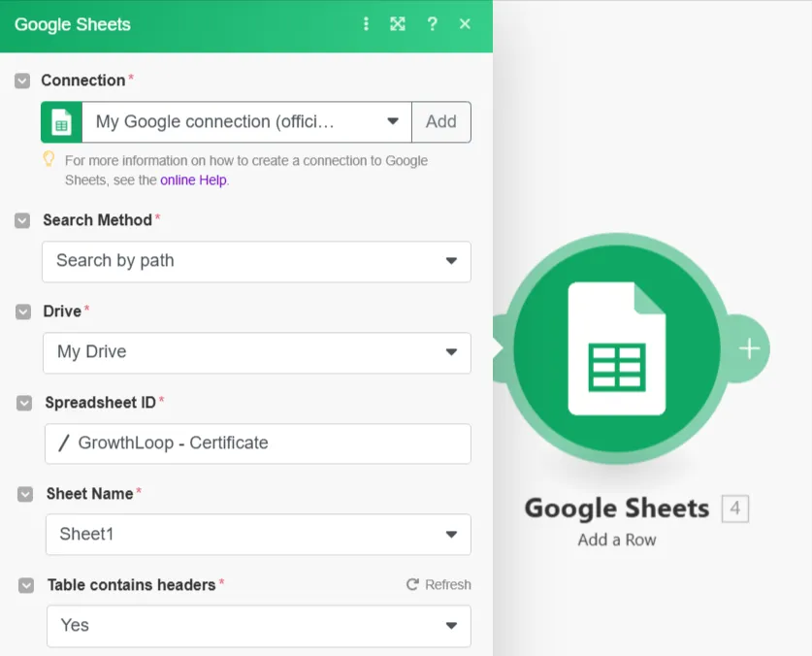Viewport: 812px width, 656px height.
Task: Click the GrowthLoop - Certificate spreadsheet field
Action: 258,443
